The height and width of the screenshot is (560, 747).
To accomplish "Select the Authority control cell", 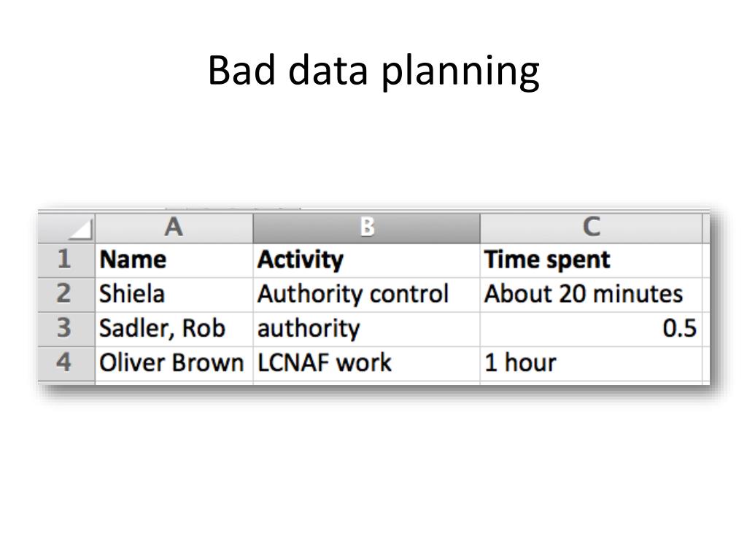I will coord(366,295).
